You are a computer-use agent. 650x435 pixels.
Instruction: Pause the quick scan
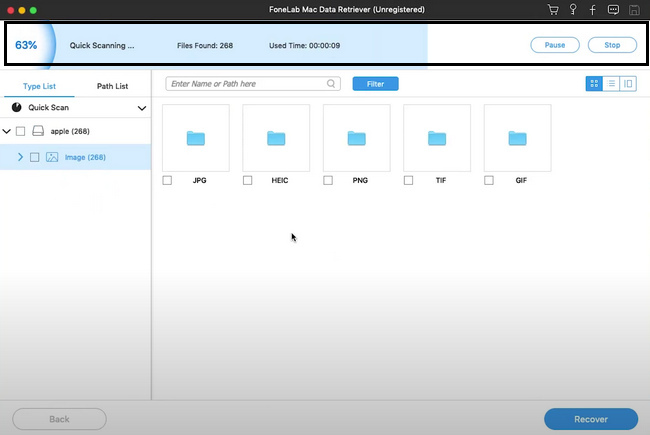pos(555,45)
